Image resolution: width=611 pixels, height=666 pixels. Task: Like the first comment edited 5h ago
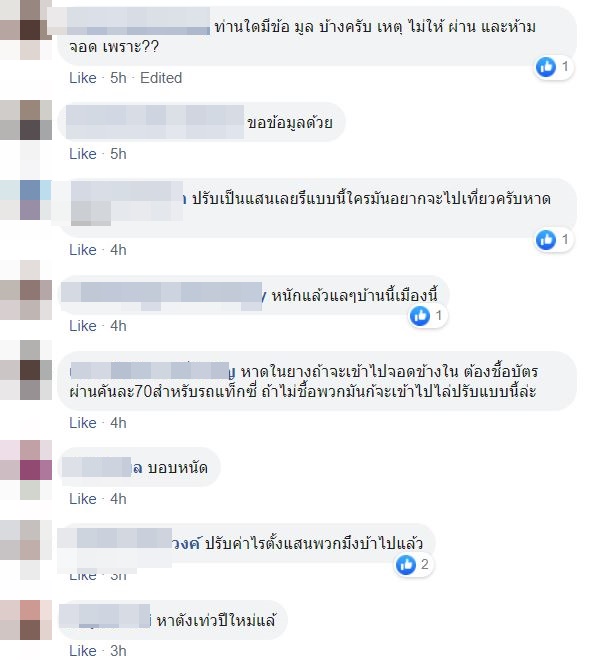pyautogui.click(x=83, y=78)
